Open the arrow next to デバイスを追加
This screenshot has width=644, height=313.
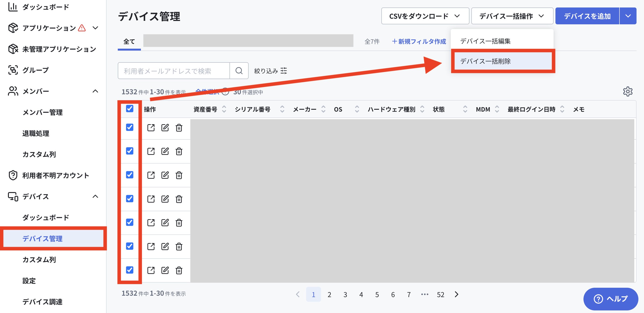coord(628,16)
